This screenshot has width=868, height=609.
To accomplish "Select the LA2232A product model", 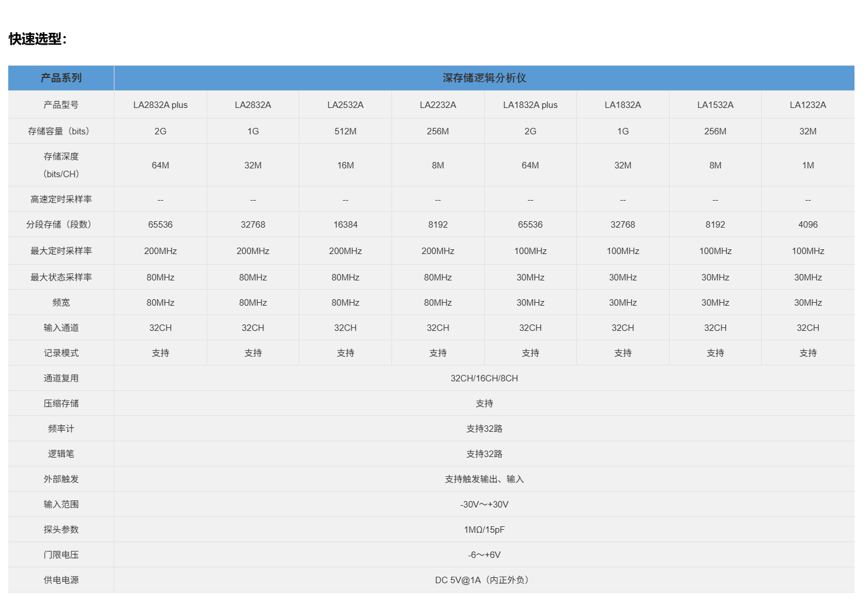I will pyautogui.click(x=438, y=105).
